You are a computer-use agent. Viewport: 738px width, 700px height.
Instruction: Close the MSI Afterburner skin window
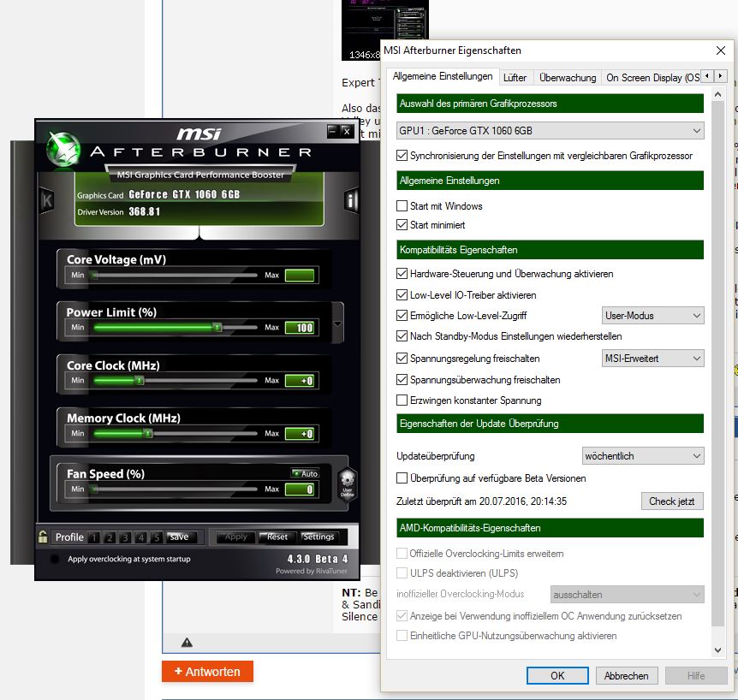(x=347, y=131)
